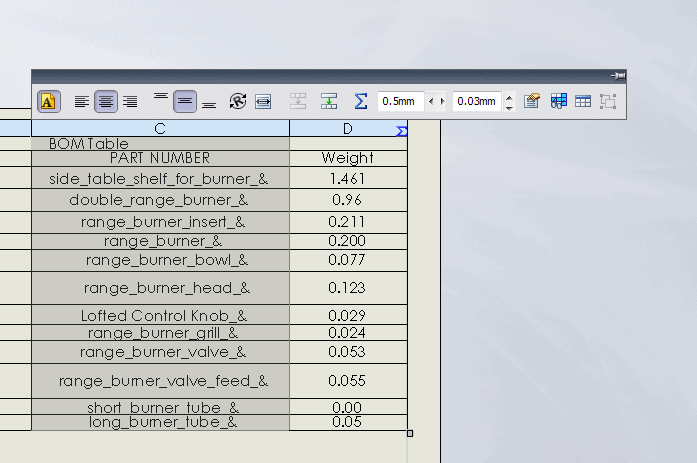
Task: Select column D header
Action: click(x=346, y=128)
